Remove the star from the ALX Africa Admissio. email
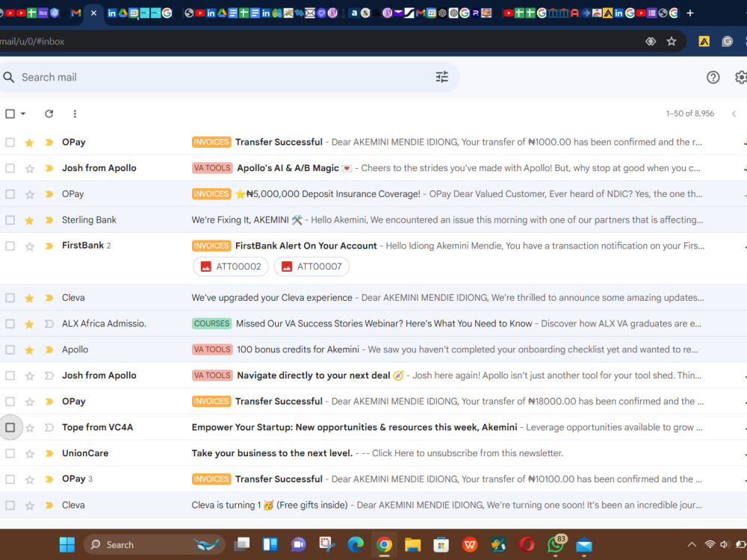Image resolution: width=747 pixels, height=560 pixels. pos(30,324)
